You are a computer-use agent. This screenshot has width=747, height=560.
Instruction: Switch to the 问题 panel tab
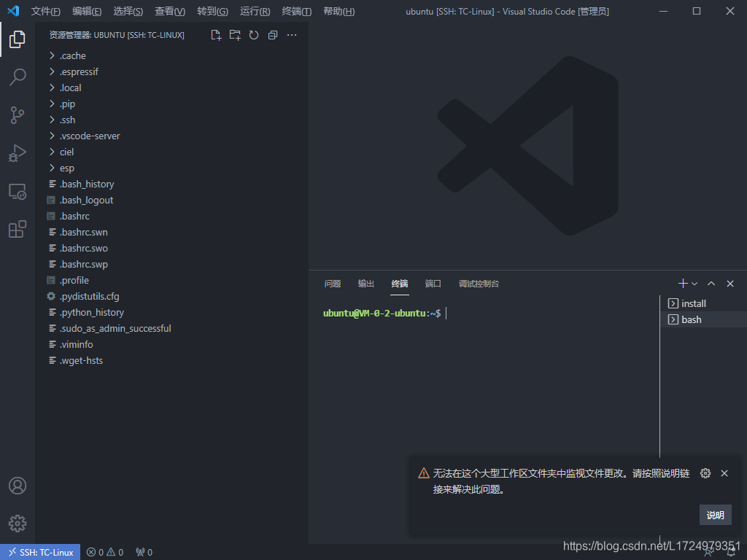click(x=333, y=284)
